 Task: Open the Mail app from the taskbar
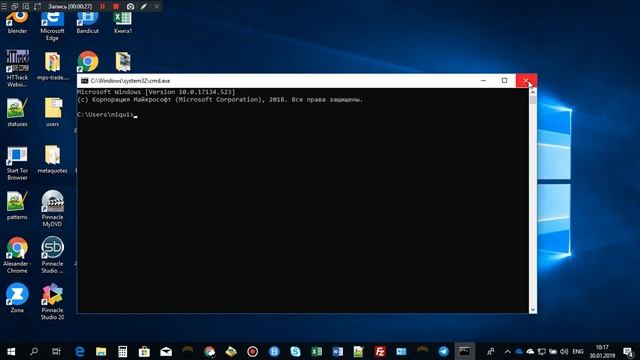click(166, 351)
